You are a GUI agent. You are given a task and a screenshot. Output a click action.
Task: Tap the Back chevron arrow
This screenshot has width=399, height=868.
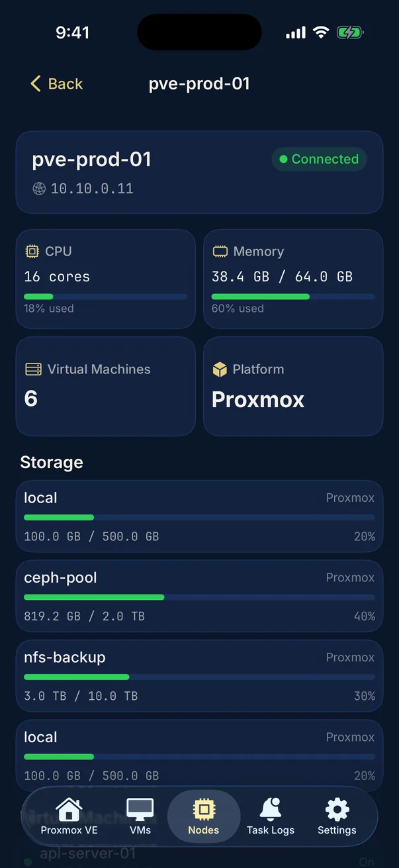coord(36,83)
